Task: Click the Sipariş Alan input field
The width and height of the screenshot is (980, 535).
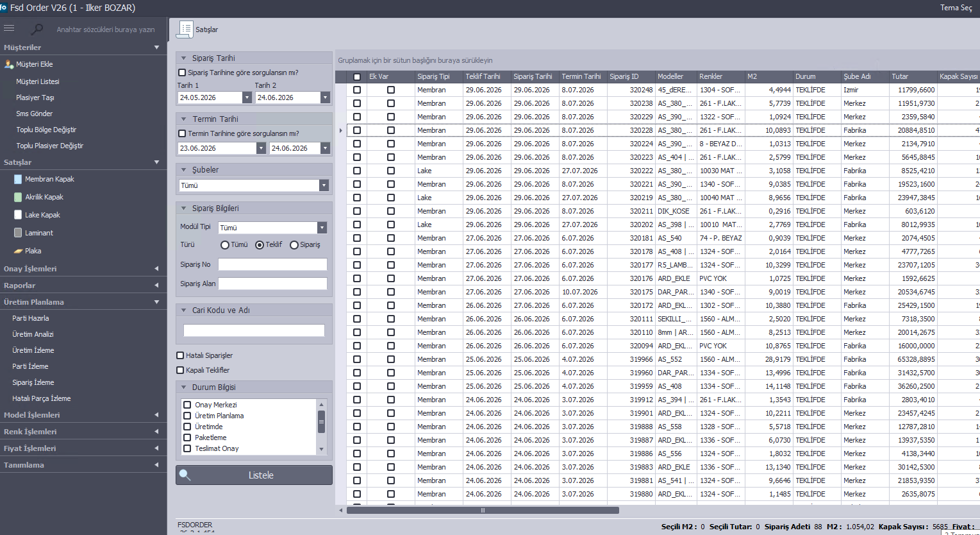Action: click(272, 284)
